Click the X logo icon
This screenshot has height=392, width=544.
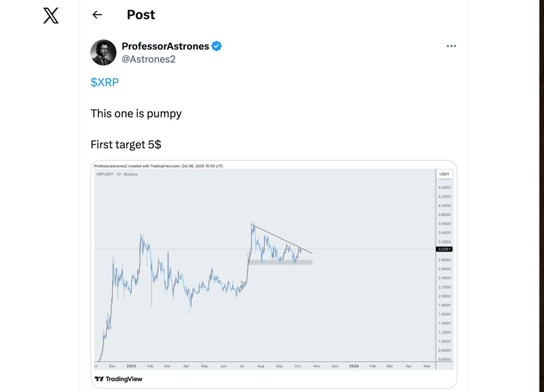point(51,16)
